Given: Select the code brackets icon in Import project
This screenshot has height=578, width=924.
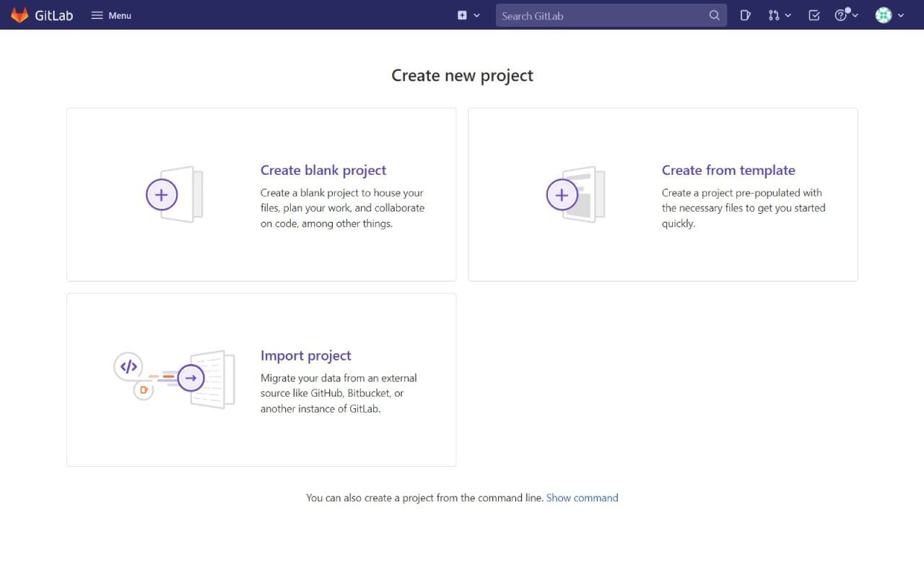Looking at the screenshot, I should coord(128,366).
